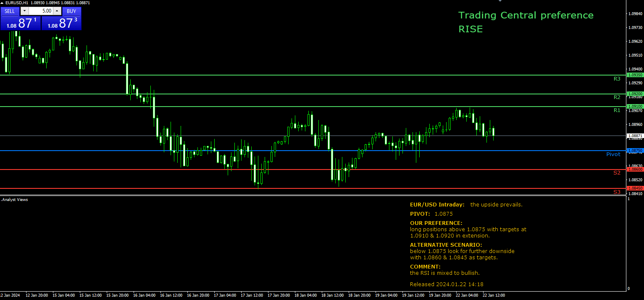Click the R1 resistance level label
This screenshot has height=300, width=644.
(x=617, y=110)
